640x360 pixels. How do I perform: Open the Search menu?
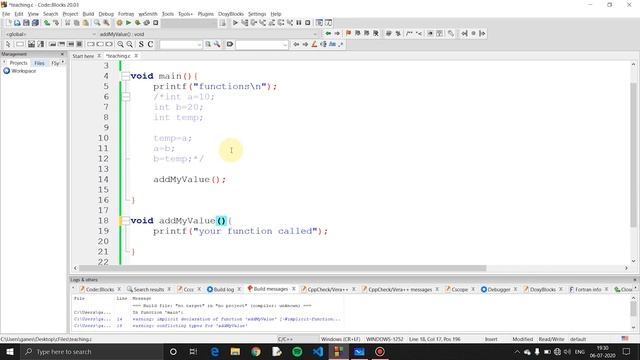click(x=51, y=14)
